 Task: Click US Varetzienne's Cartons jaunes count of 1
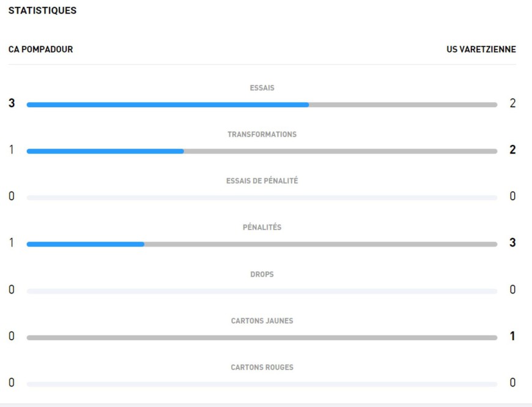[512, 336]
